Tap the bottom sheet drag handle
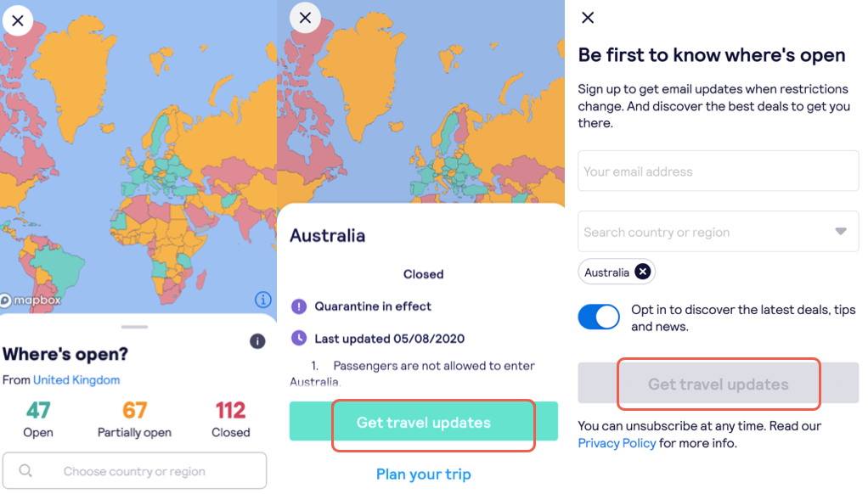868x494 pixels. 134,327
